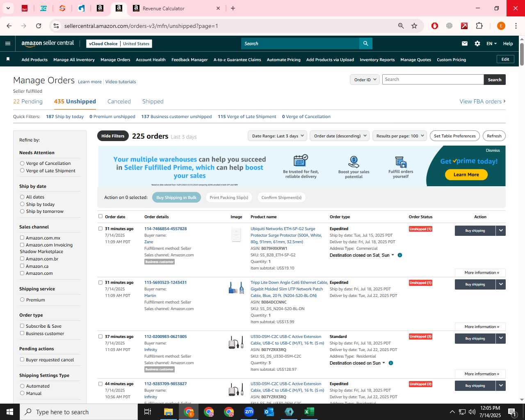Open the browser profile avatar E
525x420 pixels.
[501, 26]
